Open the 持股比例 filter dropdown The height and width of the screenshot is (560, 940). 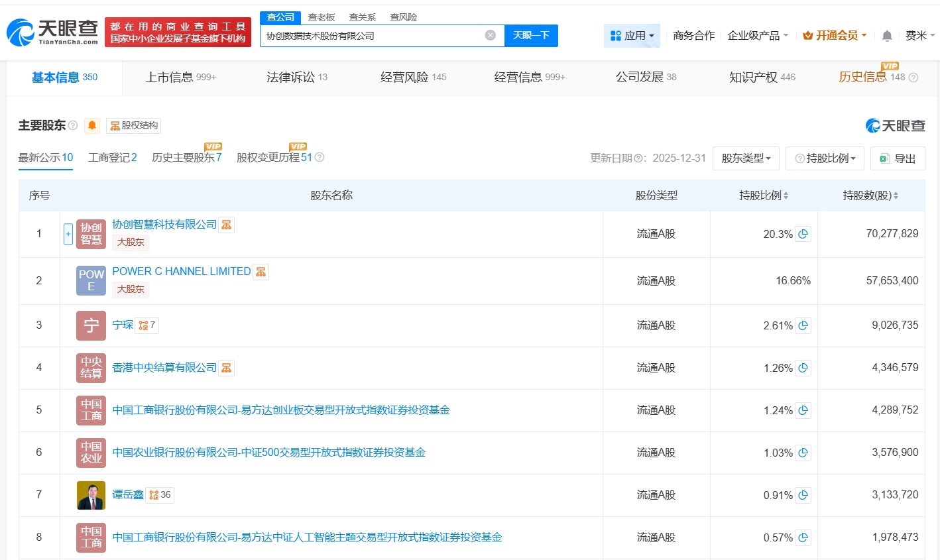[x=825, y=158]
